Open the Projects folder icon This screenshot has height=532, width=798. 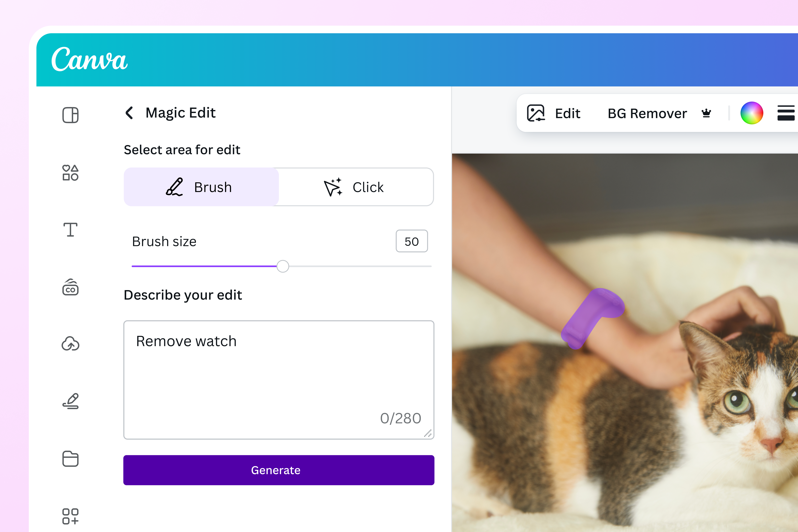pyautogui.click(x=71, y=459)
